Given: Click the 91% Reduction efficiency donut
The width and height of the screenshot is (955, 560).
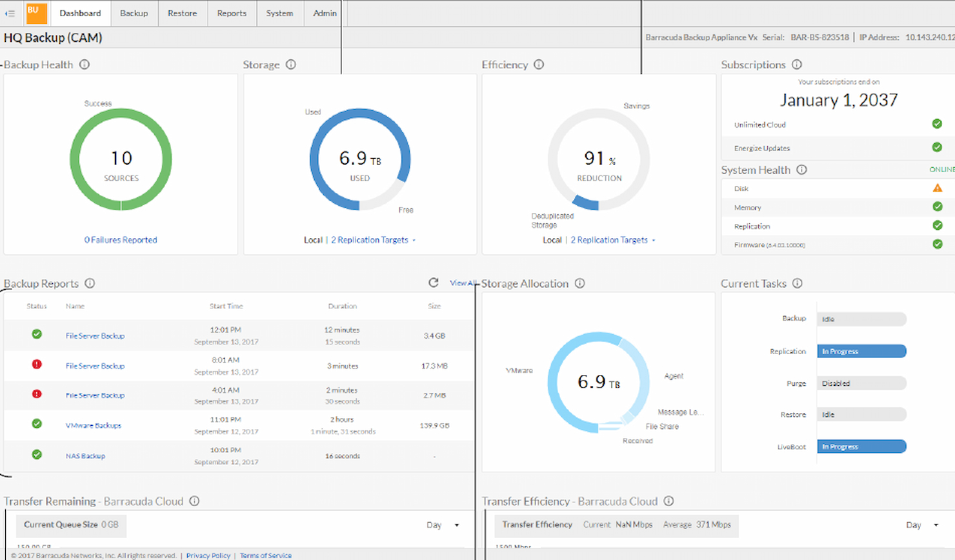Looking at the screenshot, I should coord(599,159).
